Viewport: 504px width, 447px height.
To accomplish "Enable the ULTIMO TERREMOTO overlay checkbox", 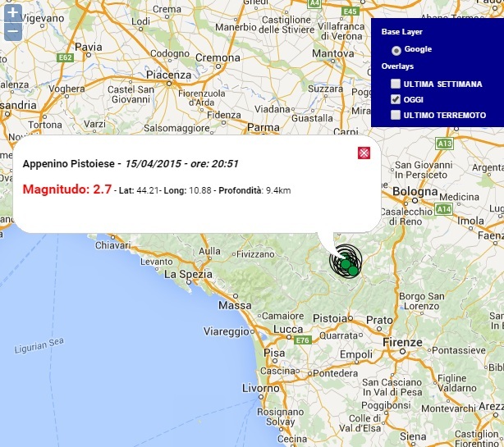I will pos(396,115).
